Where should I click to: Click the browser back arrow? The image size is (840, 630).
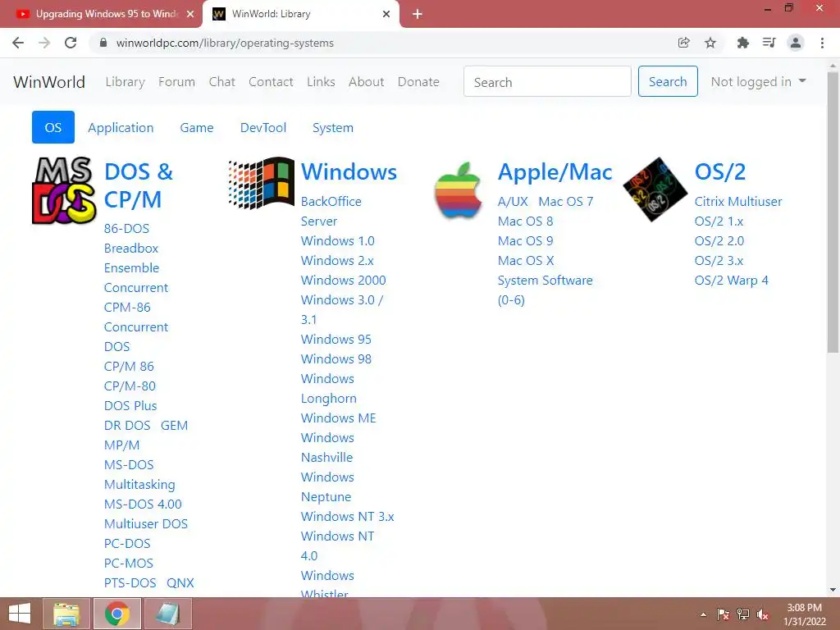(18, 43)
